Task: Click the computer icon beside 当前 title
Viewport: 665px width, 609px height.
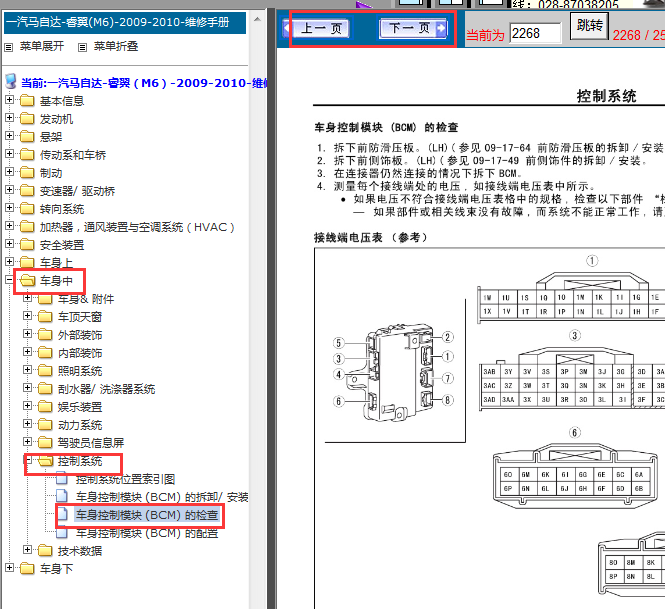Action: [11, 81]
